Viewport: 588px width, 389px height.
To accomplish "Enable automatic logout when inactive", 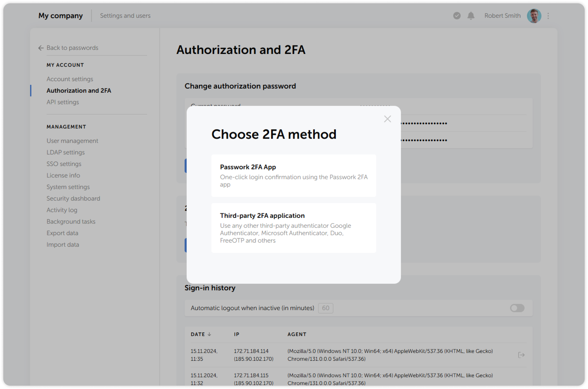I will pos(518,308).
